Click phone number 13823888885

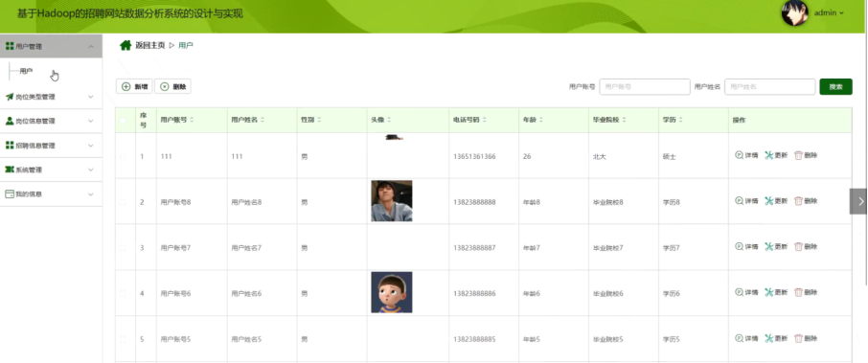click(474, 339)
